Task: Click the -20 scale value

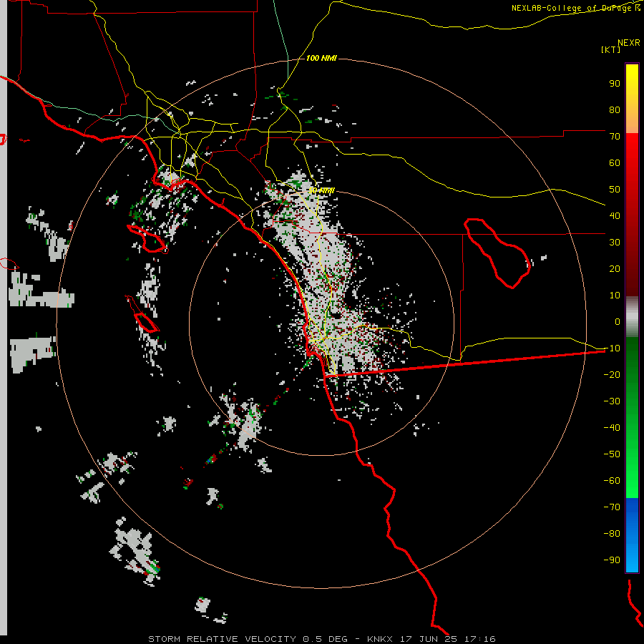Action: [612, 374]
